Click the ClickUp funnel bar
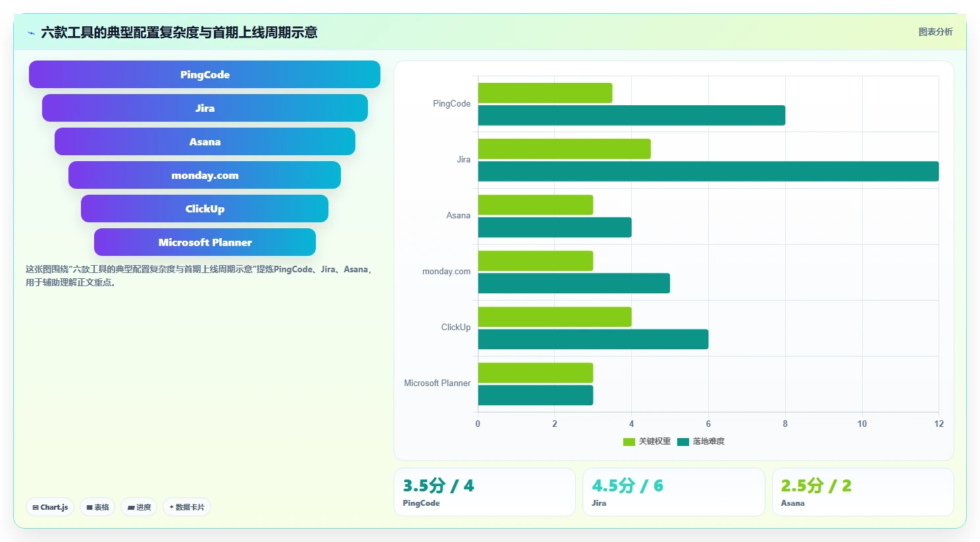Image resolution: width=980 pixels, height=542 pixels. click(205, 209)
